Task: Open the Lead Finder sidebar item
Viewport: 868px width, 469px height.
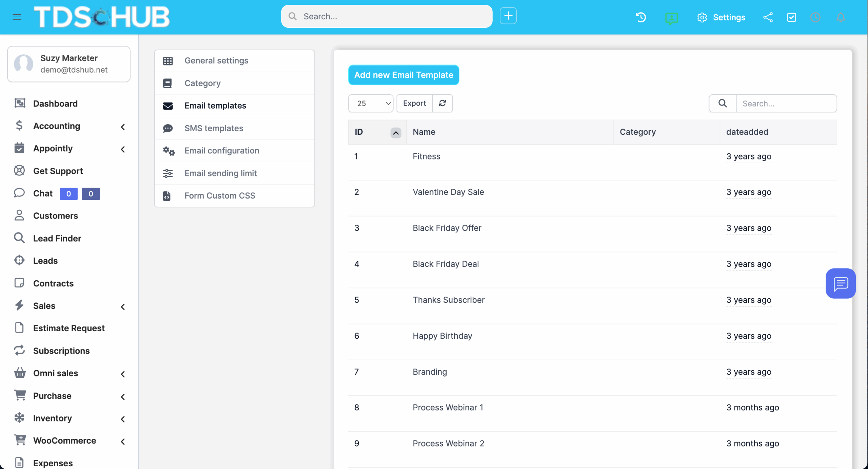Action: (57, 238)
